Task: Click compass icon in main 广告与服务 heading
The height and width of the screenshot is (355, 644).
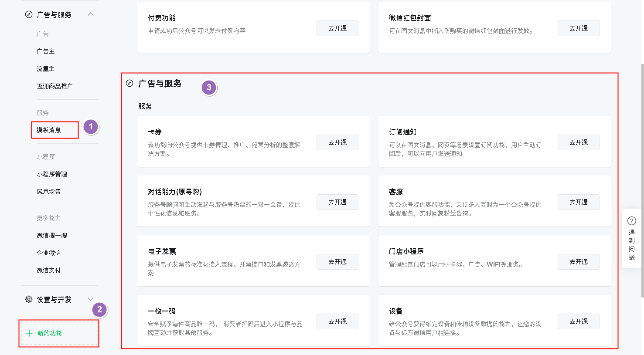Action: [129, 83]
